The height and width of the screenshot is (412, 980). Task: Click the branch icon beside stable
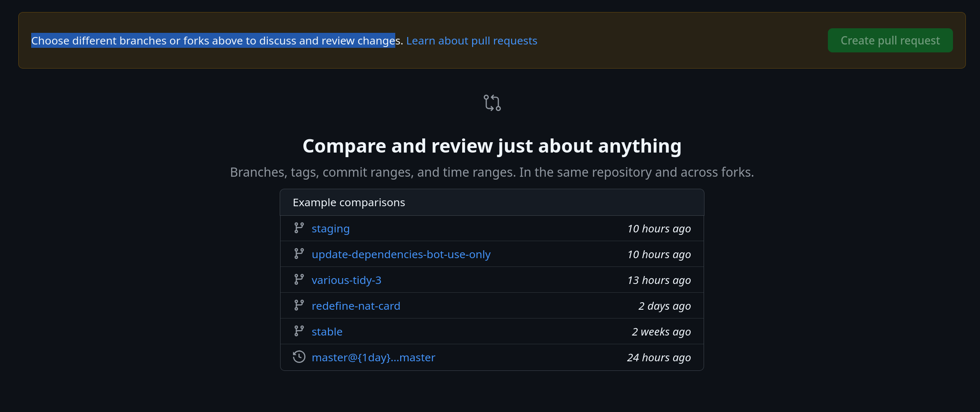(x=299, y=331)
